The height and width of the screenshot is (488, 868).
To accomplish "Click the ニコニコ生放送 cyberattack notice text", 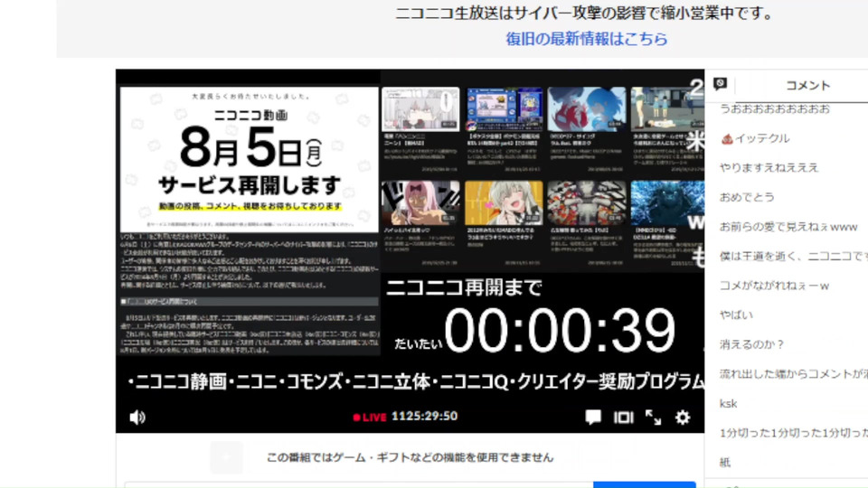I will tap(586, 14).
